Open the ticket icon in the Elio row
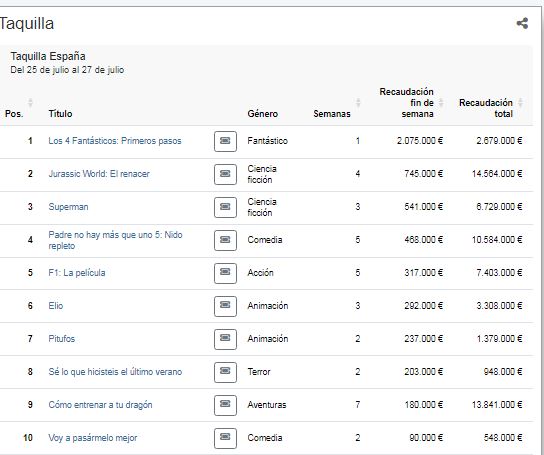Viewport: 544px width, 455px height. coord(225,306)
